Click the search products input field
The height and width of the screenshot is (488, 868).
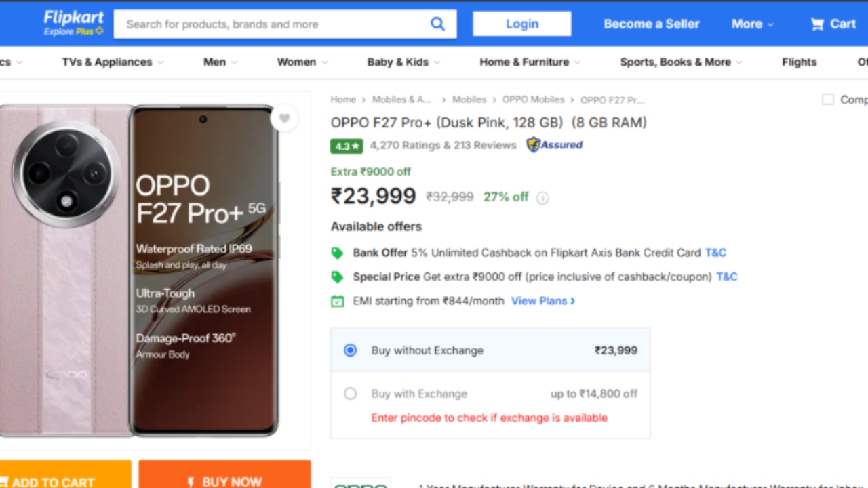[x=271, y=24]
